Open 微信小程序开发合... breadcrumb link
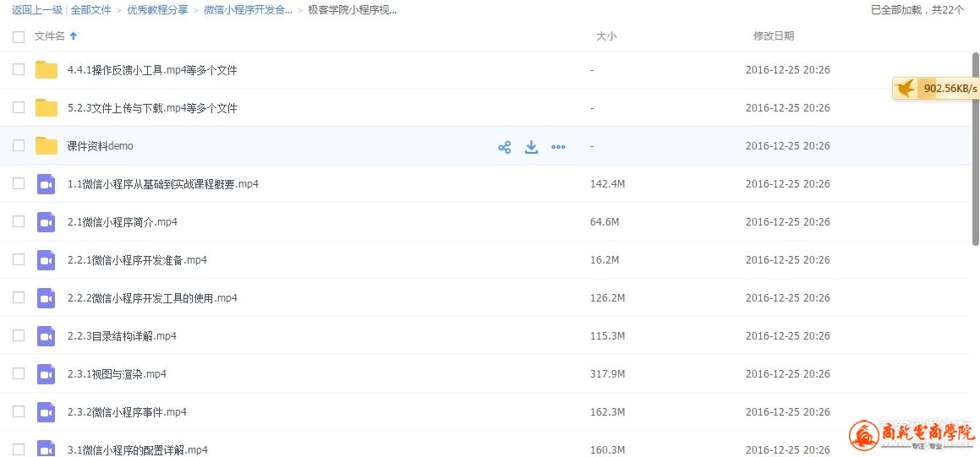Viewport: 980px width, 457px height. click(x=248, y=10)
